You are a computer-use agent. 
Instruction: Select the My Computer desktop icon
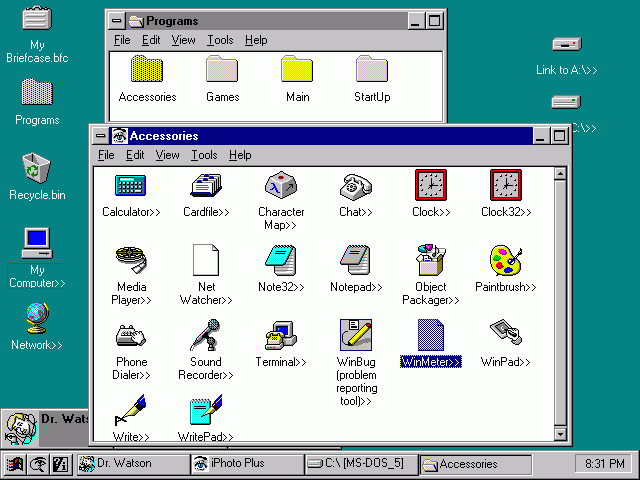coord(37,244)
